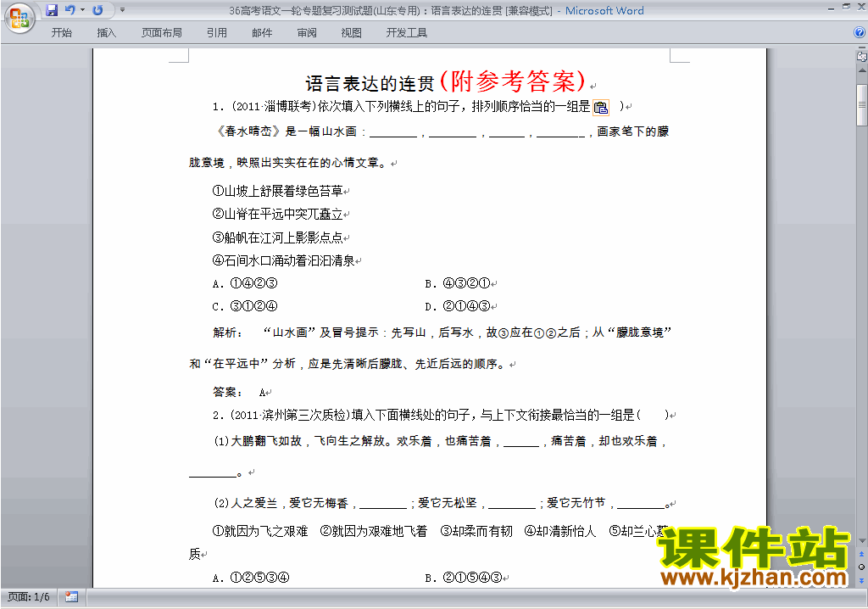The image size is (868, 609).
Task: Click the proofing/macro icon in the status bar
Action: point(71,596)
